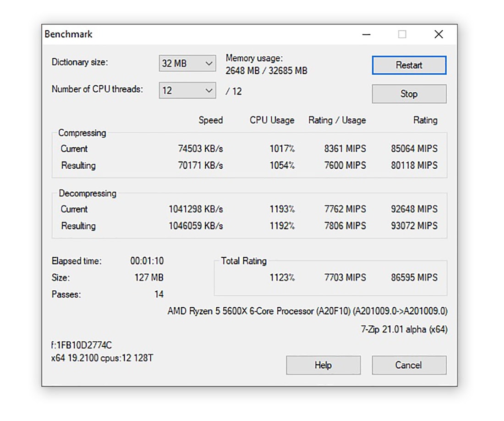
Task: Click the Passes count value 14
Action: click(x=159, y=294)
